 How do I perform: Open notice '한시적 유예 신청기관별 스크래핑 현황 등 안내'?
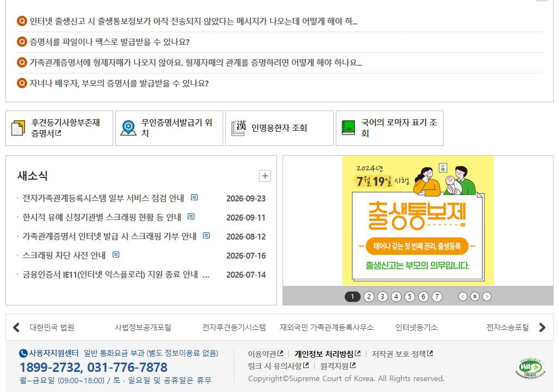[x=102, y=217]
